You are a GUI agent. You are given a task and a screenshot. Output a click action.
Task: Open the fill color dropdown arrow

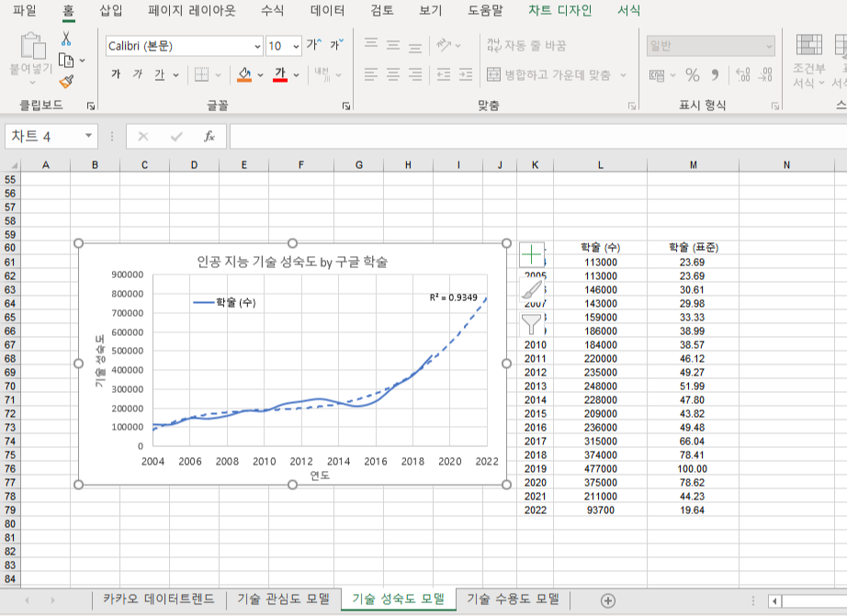coord(260,75)
